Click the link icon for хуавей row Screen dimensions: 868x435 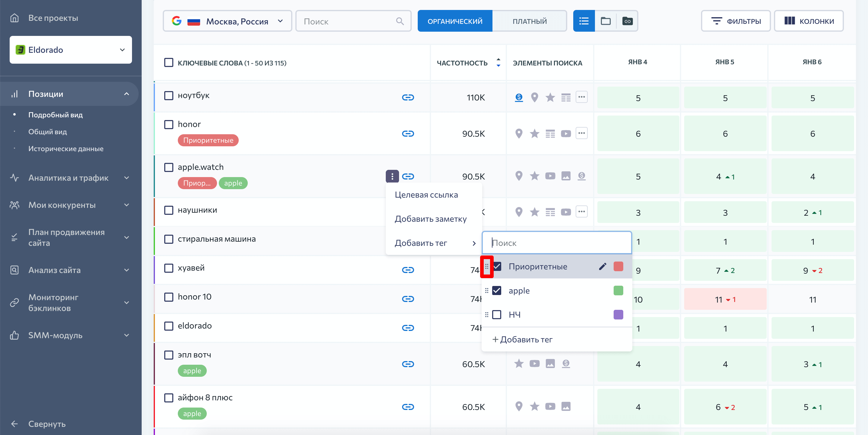pyautogui.click(x=408, y=270)
